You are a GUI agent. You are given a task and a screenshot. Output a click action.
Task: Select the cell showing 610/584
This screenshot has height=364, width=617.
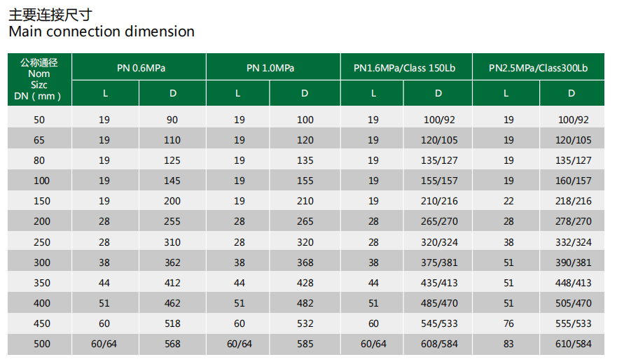(x=572, y=344)
